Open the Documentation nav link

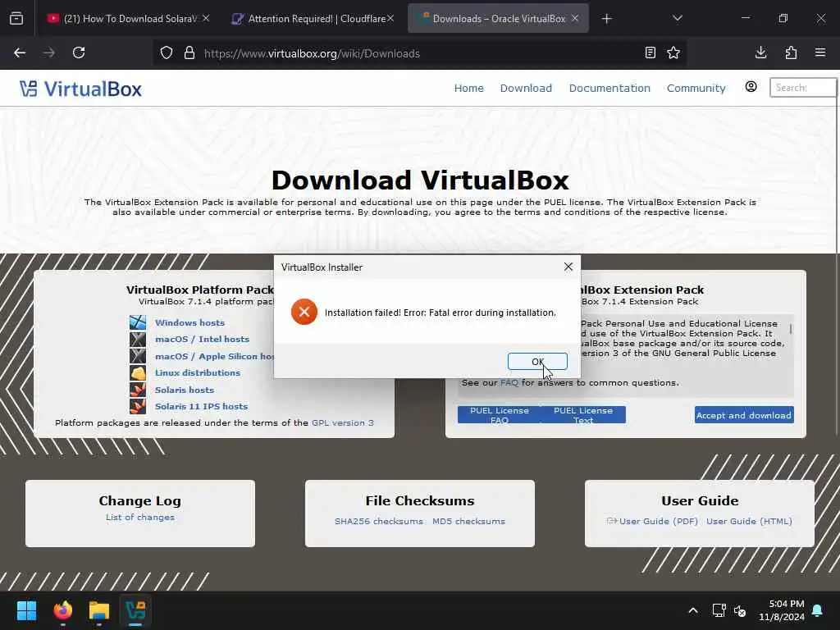609,88
